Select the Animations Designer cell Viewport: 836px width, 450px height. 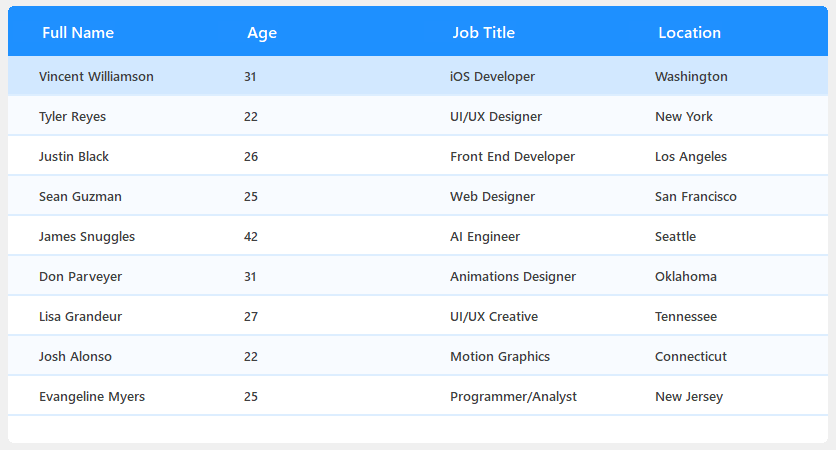click(x=513, y=276)
